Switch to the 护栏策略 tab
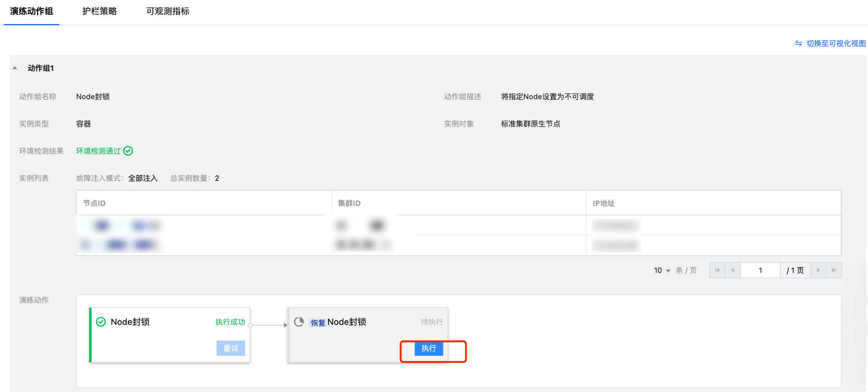Viewport: 868px width, 392px height. [99, 11]
